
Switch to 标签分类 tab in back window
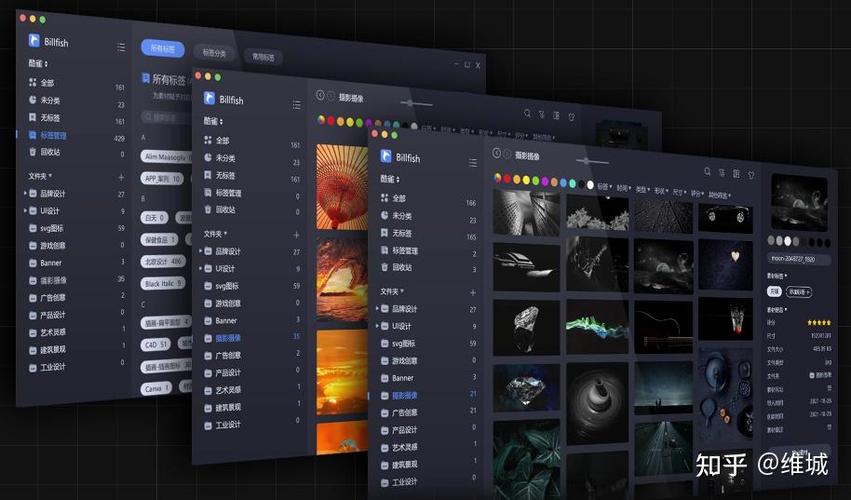(x=214, y=53)
